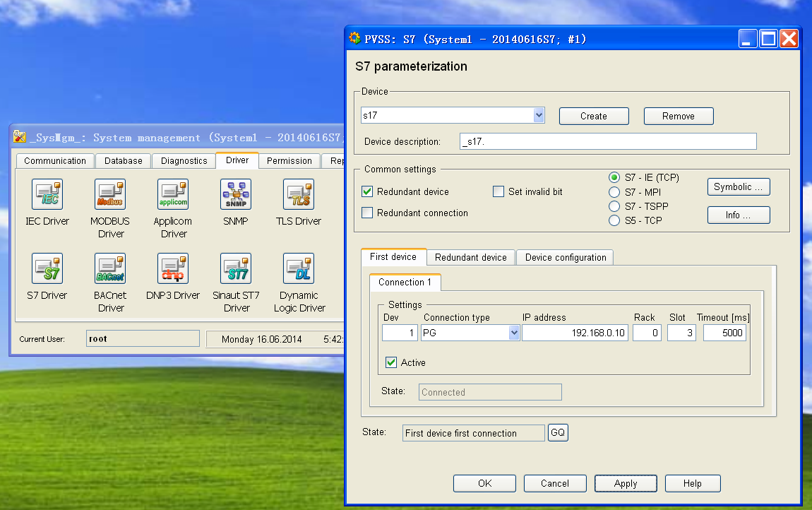The image size is (812, 510).
Task: Select the First device tab
Action: pos(393,256)
